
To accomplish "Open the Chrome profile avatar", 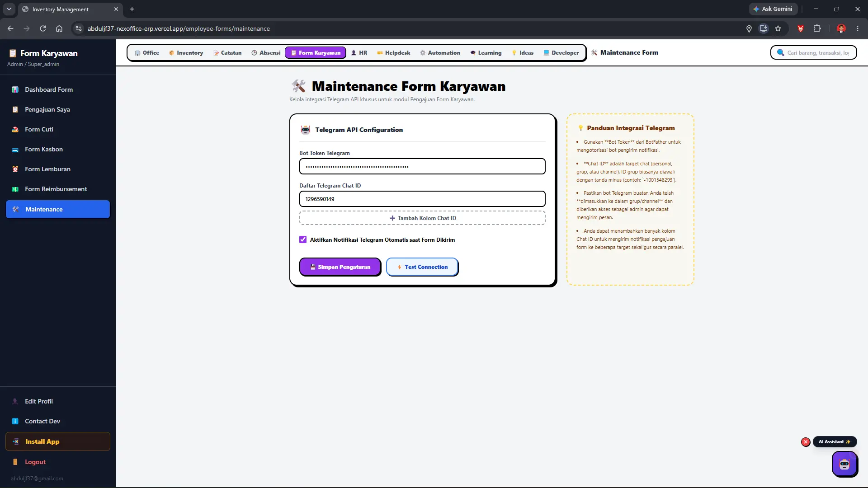I will [841, 28].
